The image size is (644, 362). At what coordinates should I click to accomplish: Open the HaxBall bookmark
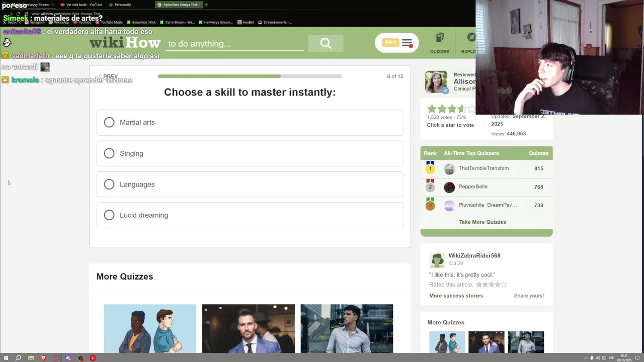(x=246, y=22)
